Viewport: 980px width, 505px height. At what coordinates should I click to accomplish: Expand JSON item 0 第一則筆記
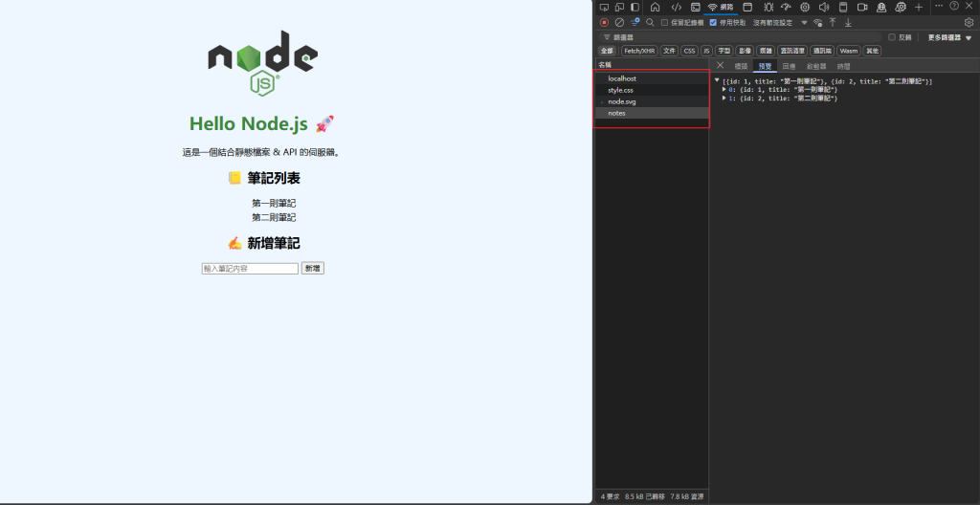pyautogui.click(x=724, y=89)
